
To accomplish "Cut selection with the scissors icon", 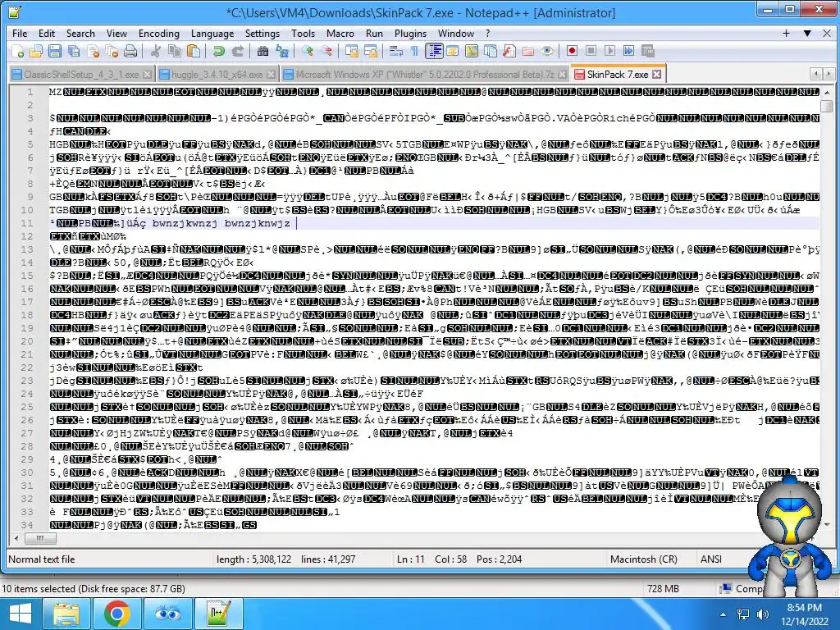I will (155, 51).
